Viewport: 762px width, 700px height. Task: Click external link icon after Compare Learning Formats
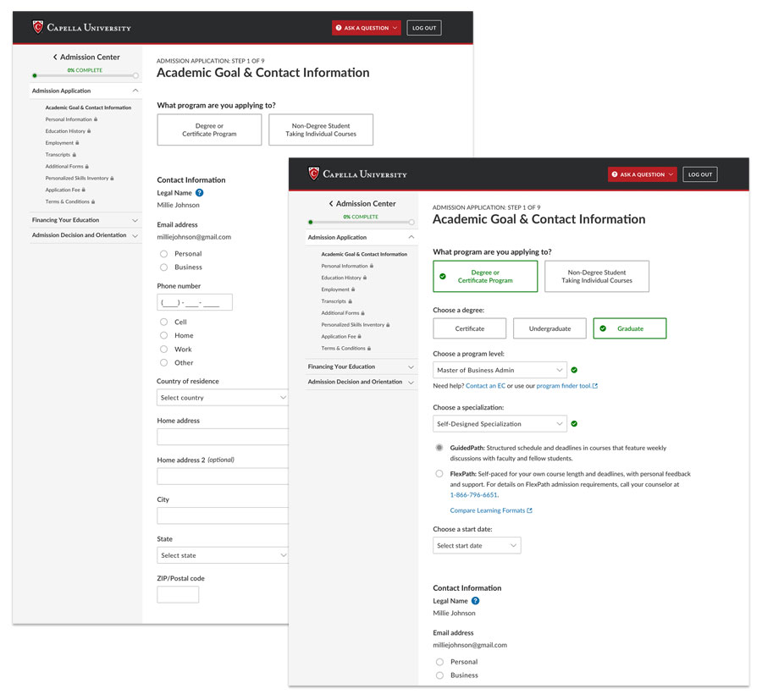click(x=530, y=510)
